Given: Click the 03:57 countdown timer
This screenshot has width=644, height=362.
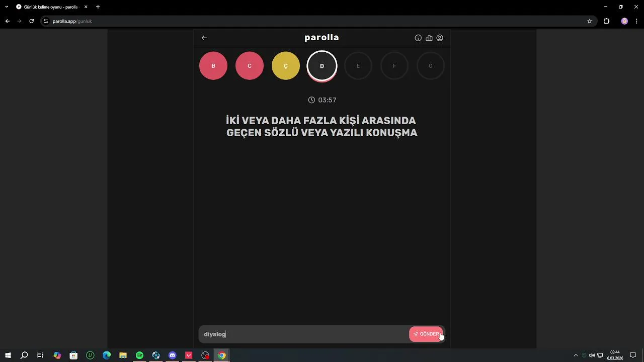Looking at the screenshot, I should 322,100.
